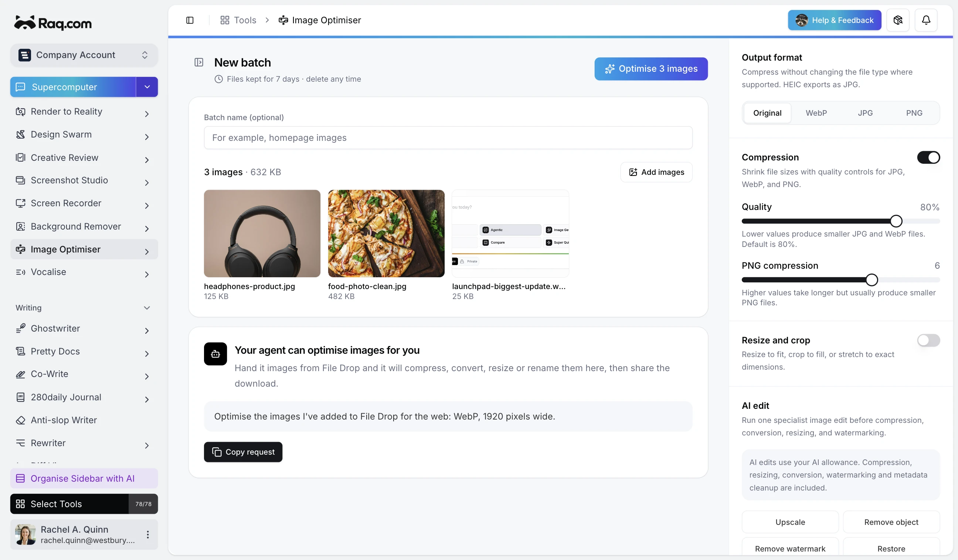Viewport: 958px width, 560px height.
Task: Expand the Co-Write chevron
Action: (147, 376)
